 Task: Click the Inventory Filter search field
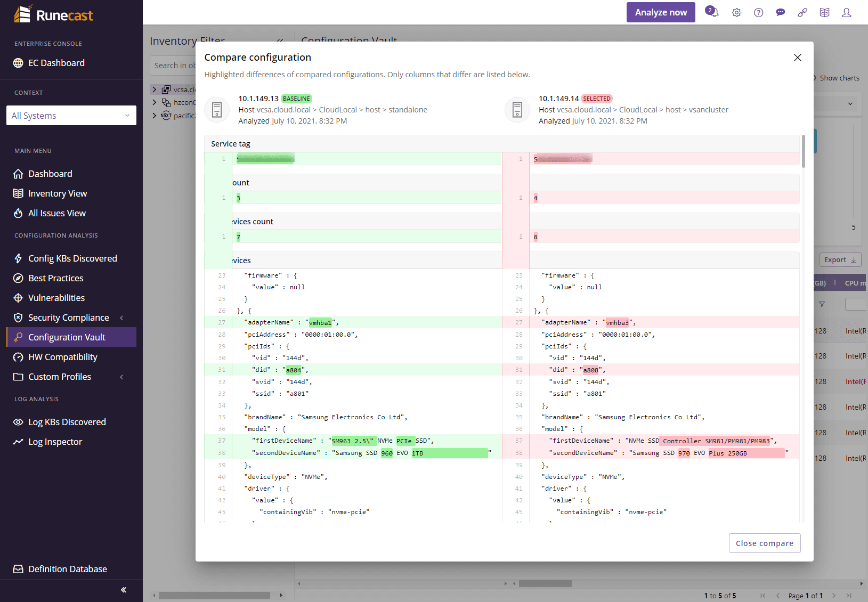pos(173,66)
